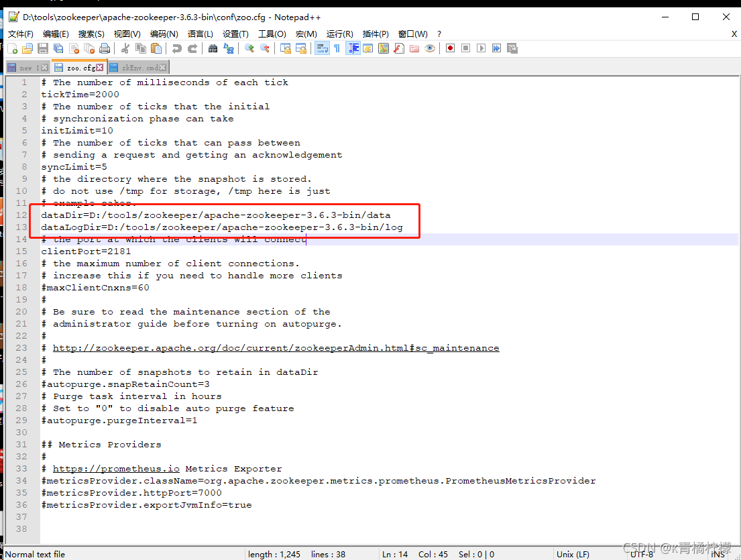The width and height of the screenshot is (741, 560).
Task: Close the new 1 tab
Action: 44,68
